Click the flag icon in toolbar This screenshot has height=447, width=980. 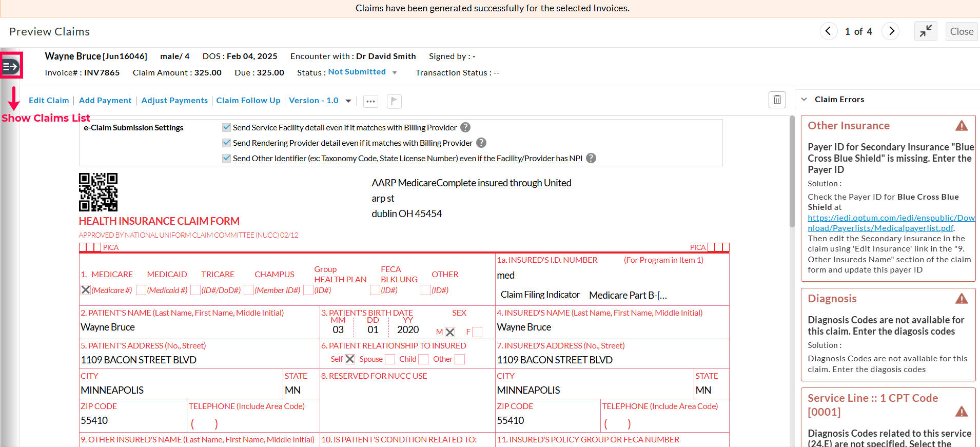394,101
